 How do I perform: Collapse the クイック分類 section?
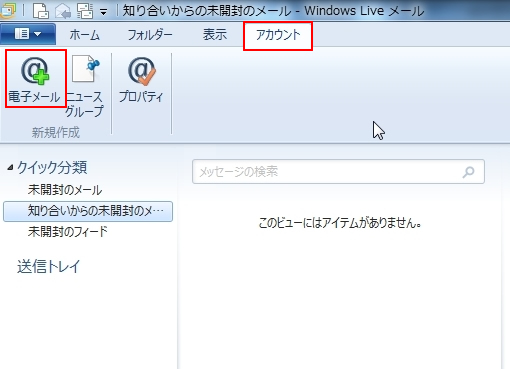coord(10,167)
